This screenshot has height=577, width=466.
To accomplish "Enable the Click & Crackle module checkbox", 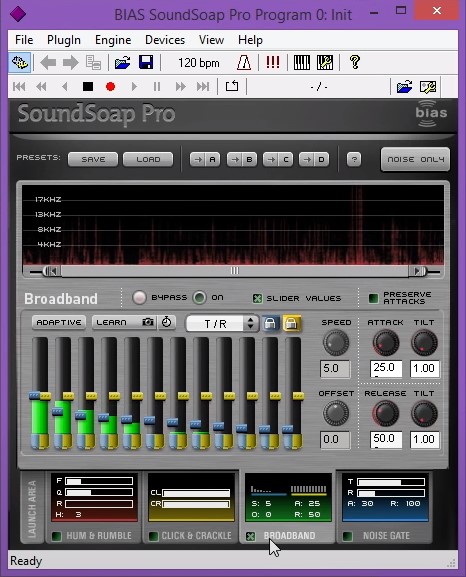I will pos(153,536).
